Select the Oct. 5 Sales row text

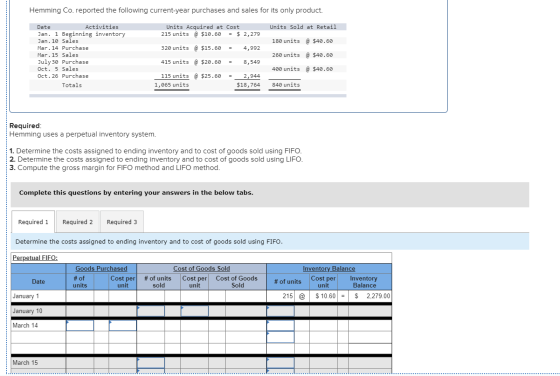(58, 69)
